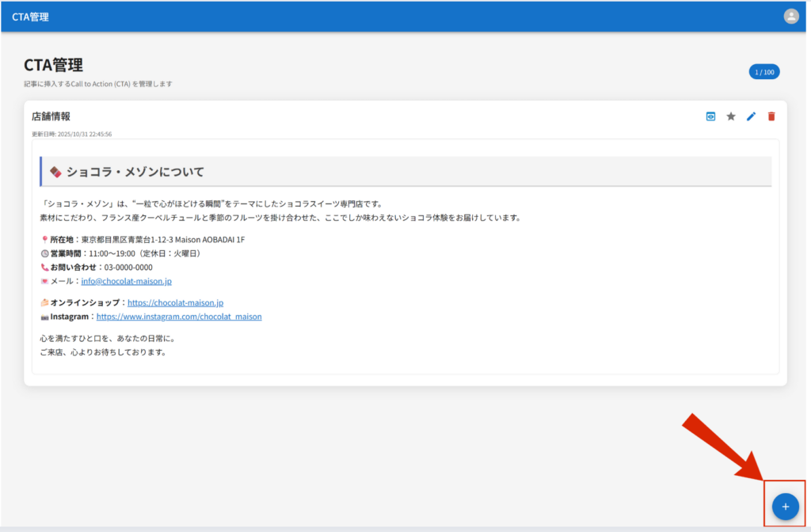Visit the chocolat-maison.jp online shop link
811x532 pixels.
(x=175, y=302)
